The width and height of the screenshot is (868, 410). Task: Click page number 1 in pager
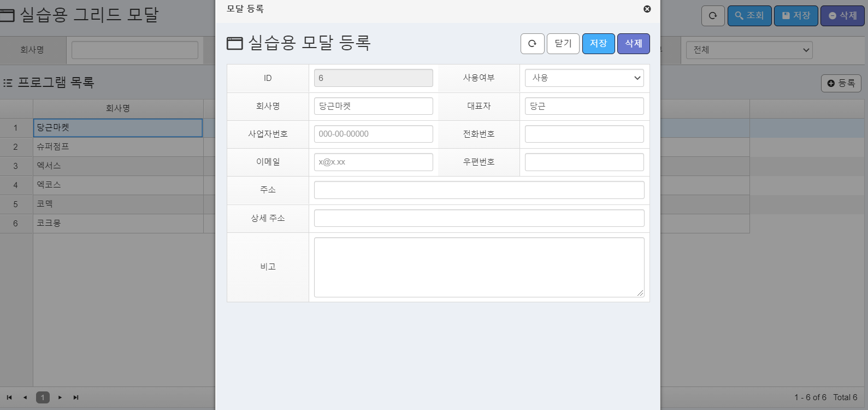click(x=43, y=397)
